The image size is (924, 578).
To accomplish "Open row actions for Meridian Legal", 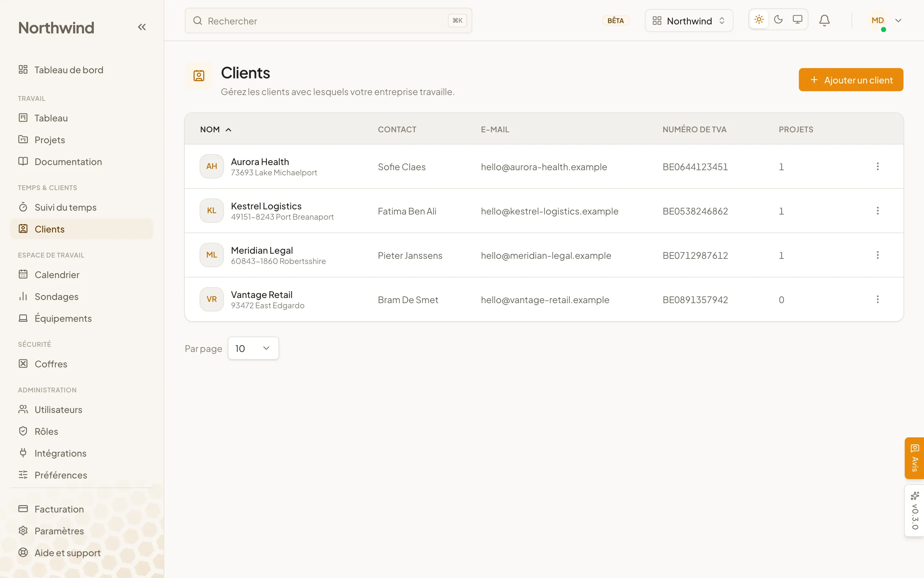I will [877, 255].
